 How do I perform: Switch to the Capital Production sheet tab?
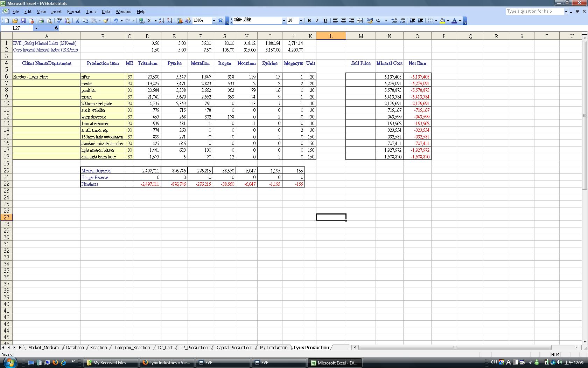pos(234,347)
